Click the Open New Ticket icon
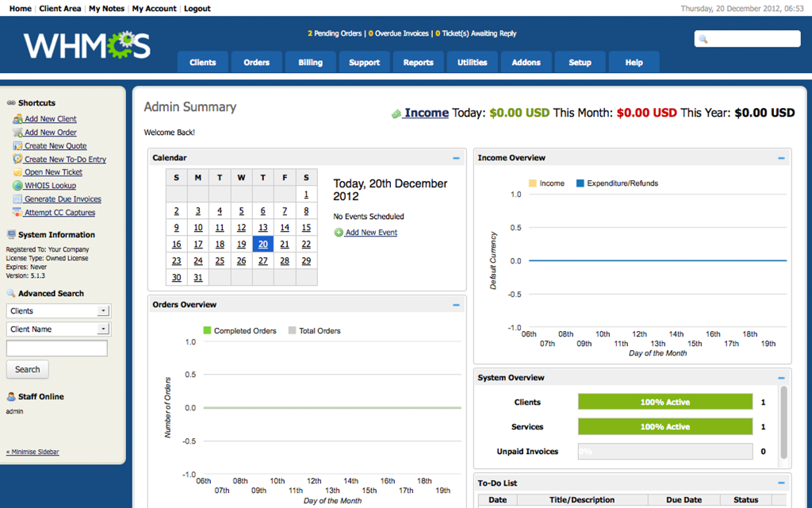The width and height of the screenshot is (812, 508). pos(17,172)
